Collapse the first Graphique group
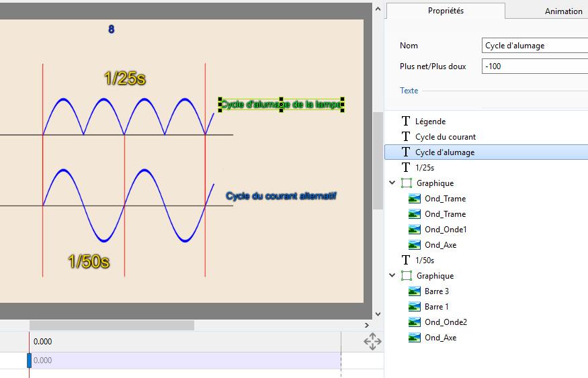 click(x=392, y=183)
